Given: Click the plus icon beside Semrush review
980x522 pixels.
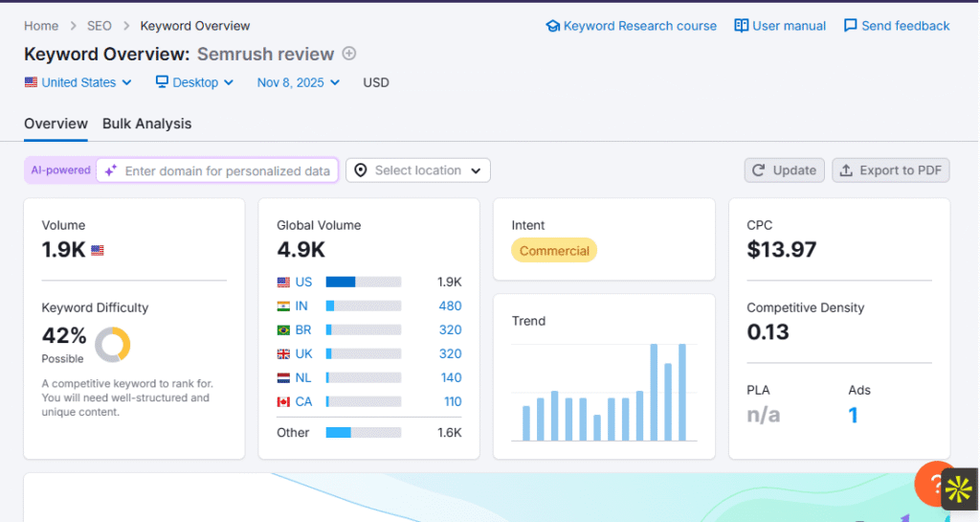Looking at the screenshot, I should coord(349,54).
